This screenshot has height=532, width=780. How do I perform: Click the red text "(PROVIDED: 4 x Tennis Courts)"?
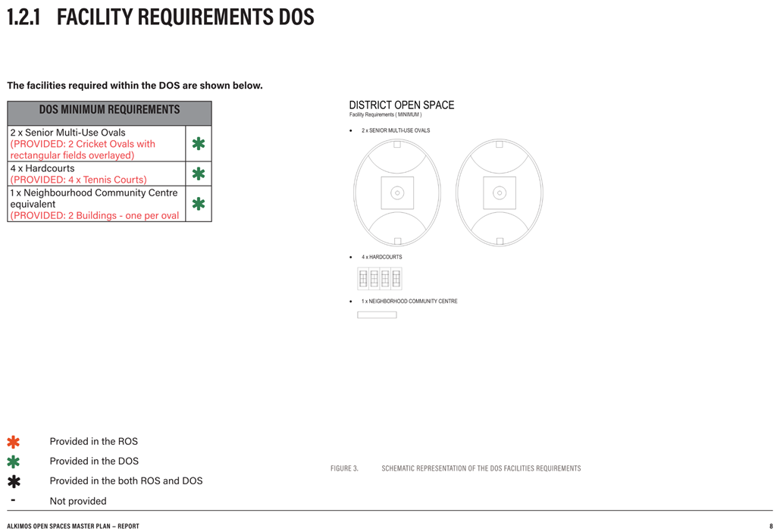tap(79, 180)
